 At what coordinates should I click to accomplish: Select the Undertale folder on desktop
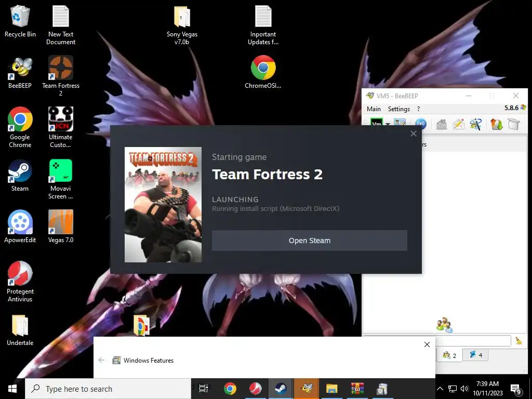click(20, 330)
